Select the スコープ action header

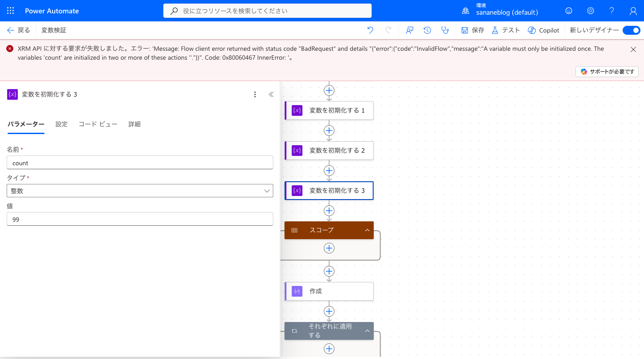(x=329, y=230)
